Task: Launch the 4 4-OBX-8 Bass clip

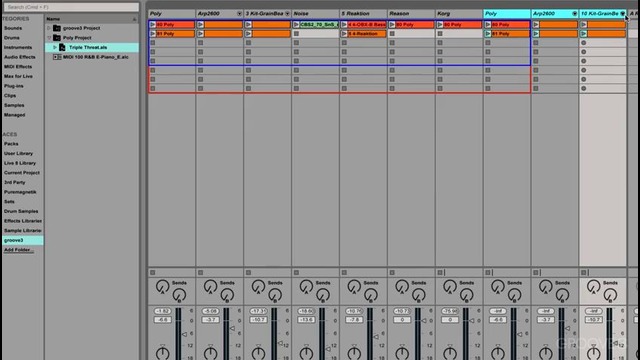Action: (344, 24)
